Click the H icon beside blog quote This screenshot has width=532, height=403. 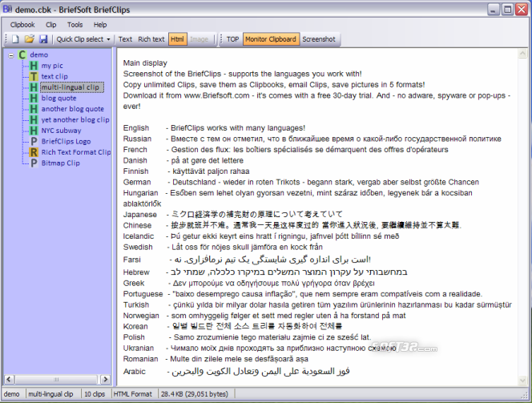click(x=34, y=98)
